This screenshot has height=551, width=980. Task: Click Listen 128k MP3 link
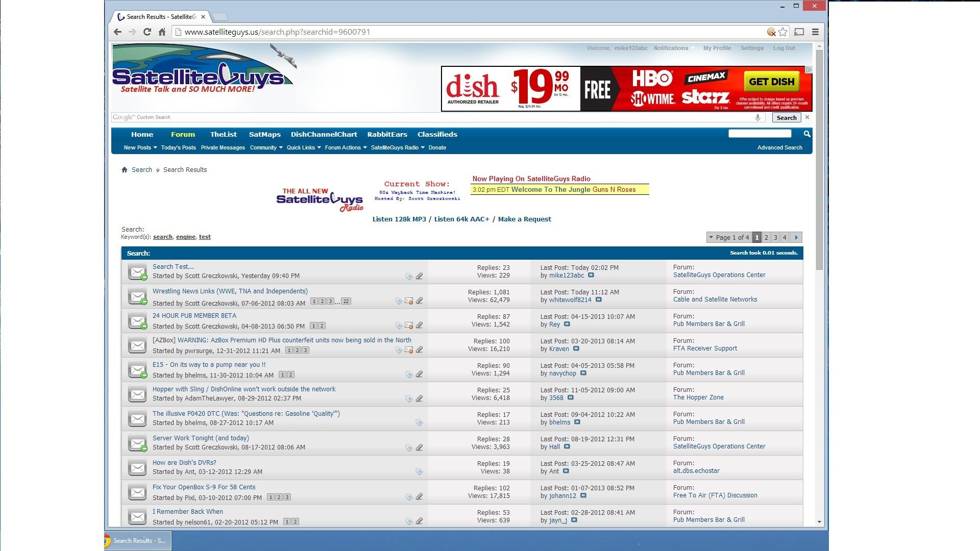[399, 219]
